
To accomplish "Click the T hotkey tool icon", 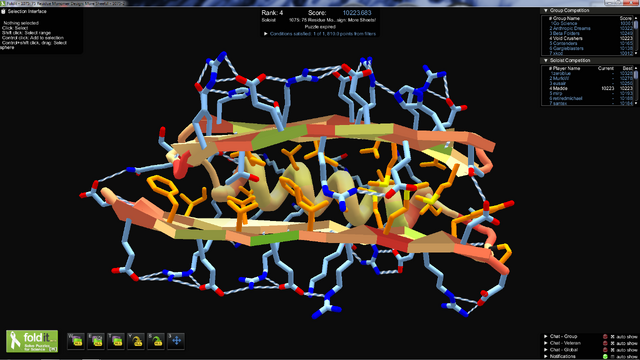I will [116, 341].
